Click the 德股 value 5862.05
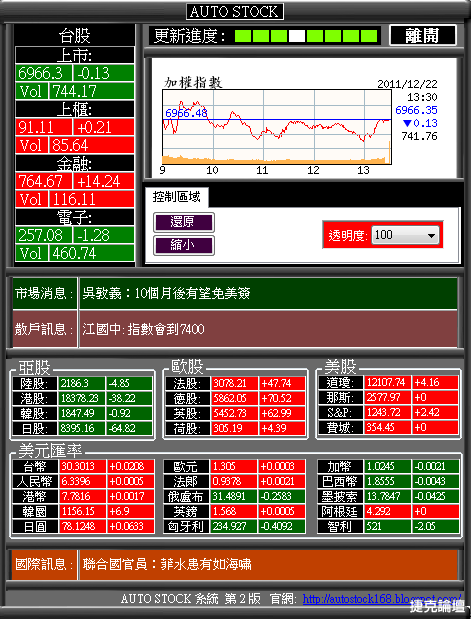 [235, 398]
